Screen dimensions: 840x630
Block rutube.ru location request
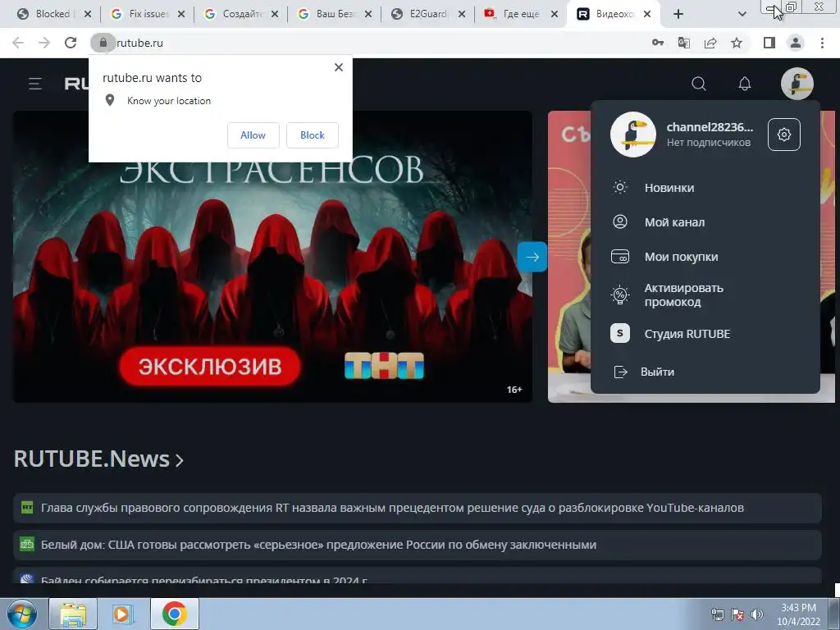click(x=313, y=135)
